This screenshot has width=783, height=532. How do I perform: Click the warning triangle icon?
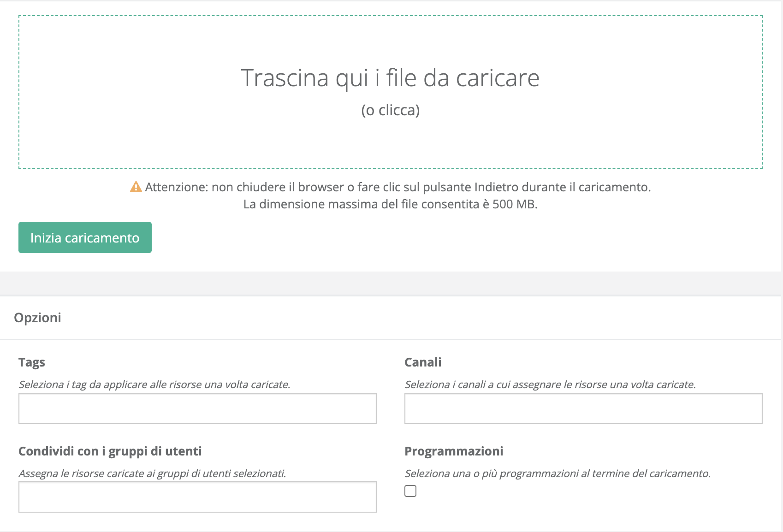coord(135,187)
